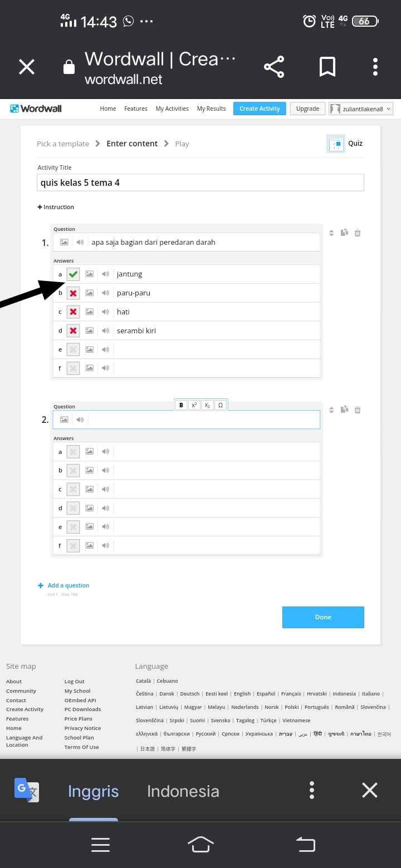Mark answer 'serambi kiri' as correct
This screenshot has height=868, width=401.
click(73, 331)
